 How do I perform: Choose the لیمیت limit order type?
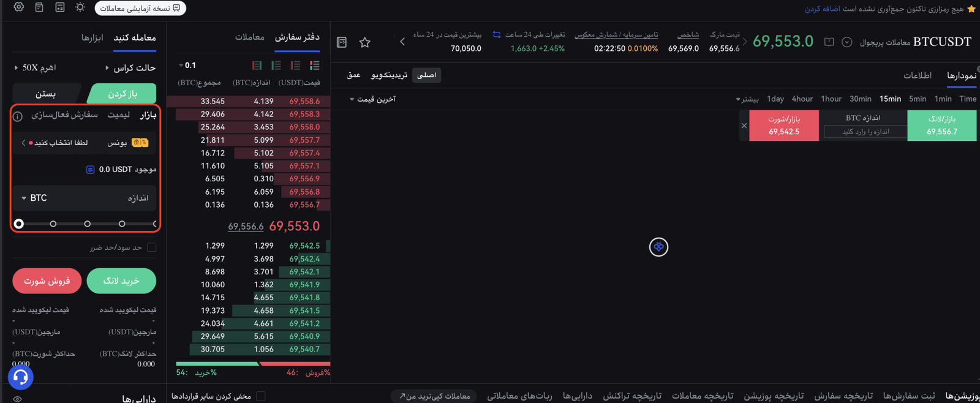118,115
